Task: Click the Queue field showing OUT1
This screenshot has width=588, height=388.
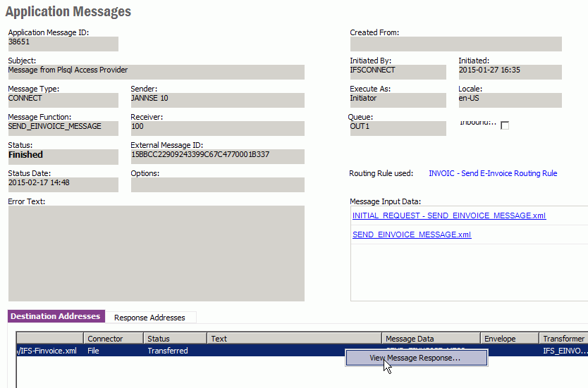Action: [398, 128]
